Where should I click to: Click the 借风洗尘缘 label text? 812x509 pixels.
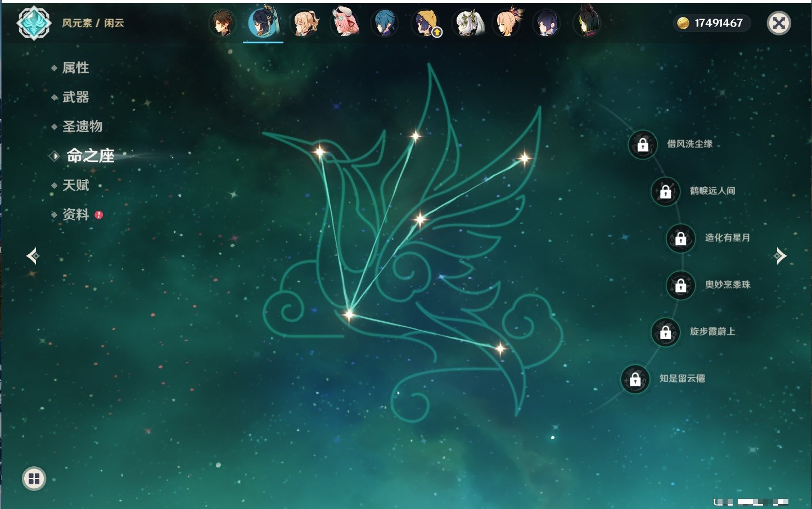(689, 144)
